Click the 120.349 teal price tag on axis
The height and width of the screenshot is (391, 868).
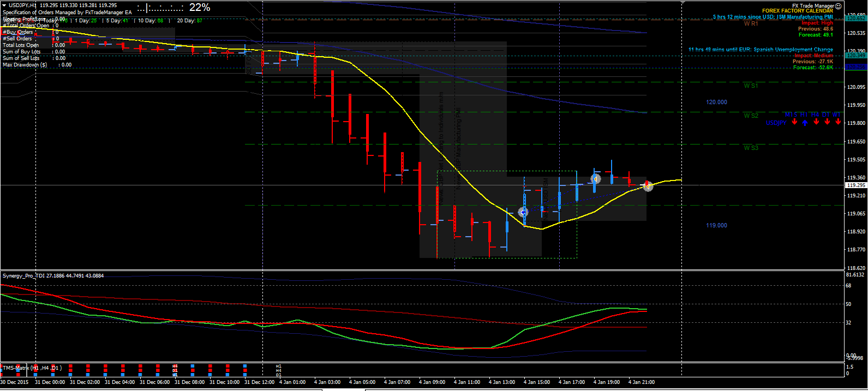(x=856, y=55)
